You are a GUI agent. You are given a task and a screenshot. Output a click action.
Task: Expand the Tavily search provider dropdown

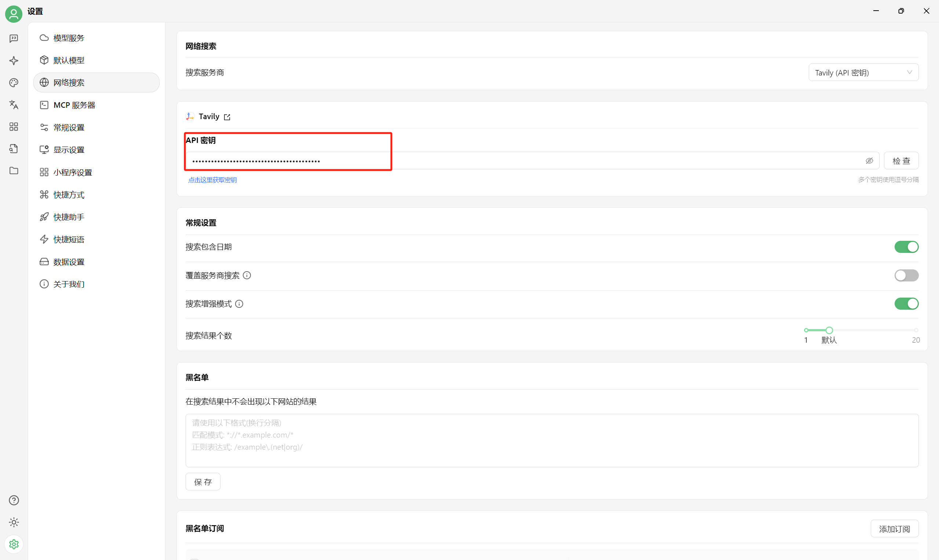pos(863,73)
